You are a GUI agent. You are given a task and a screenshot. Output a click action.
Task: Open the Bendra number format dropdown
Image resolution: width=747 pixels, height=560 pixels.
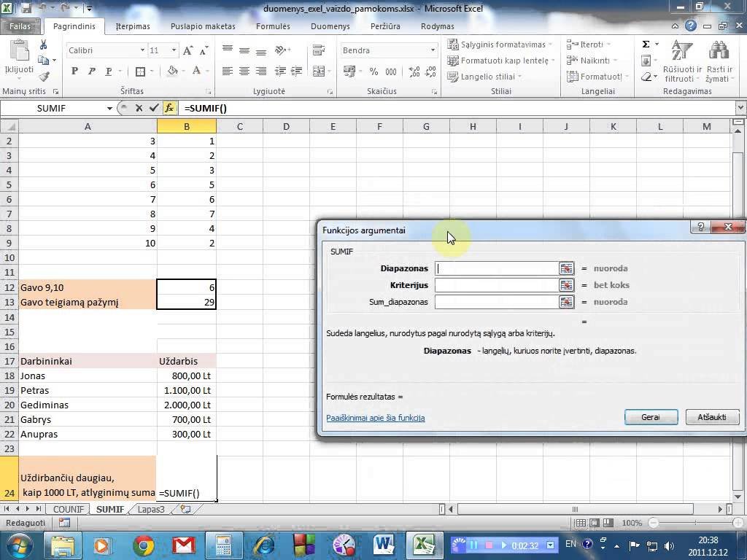click(433, 50)
